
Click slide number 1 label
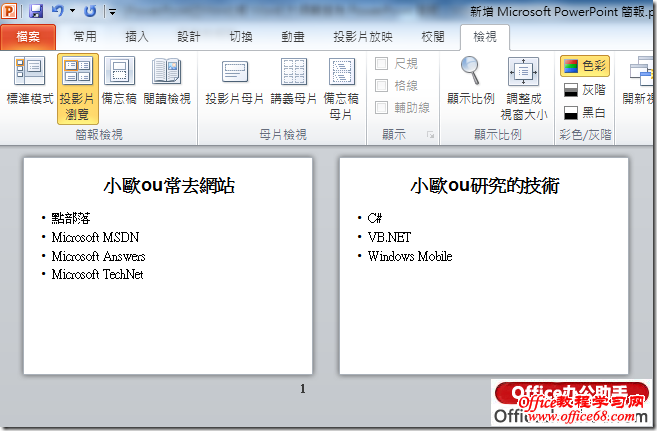pyautogui.click(x=303, y=389)
